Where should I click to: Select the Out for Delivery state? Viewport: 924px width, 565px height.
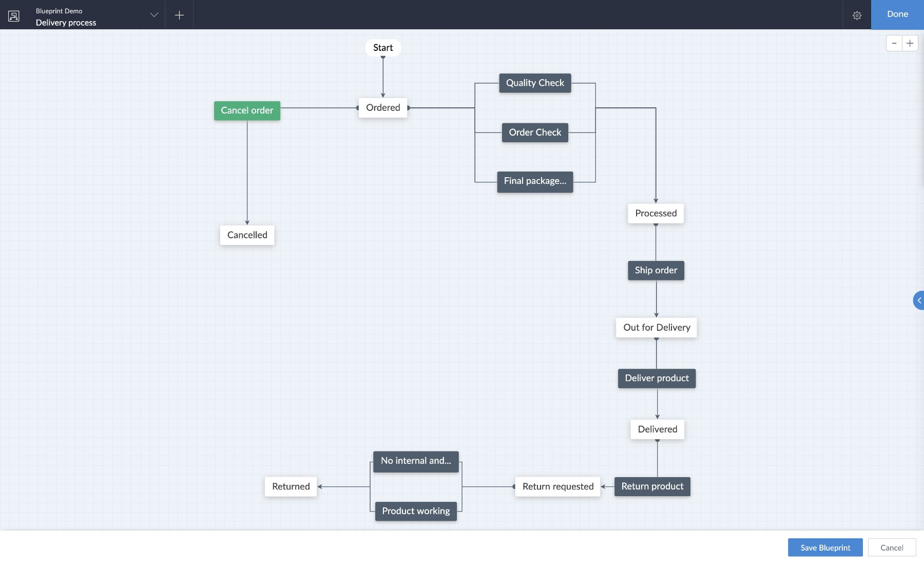pos(656,327)
